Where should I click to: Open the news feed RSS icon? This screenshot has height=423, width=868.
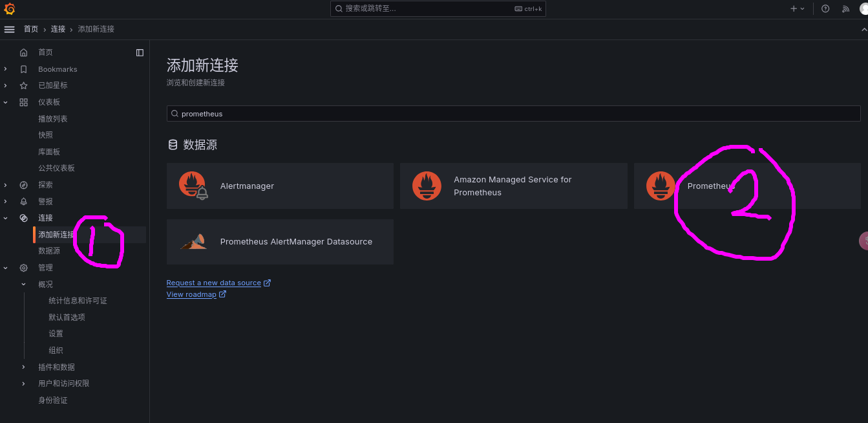tap(845, 9)
